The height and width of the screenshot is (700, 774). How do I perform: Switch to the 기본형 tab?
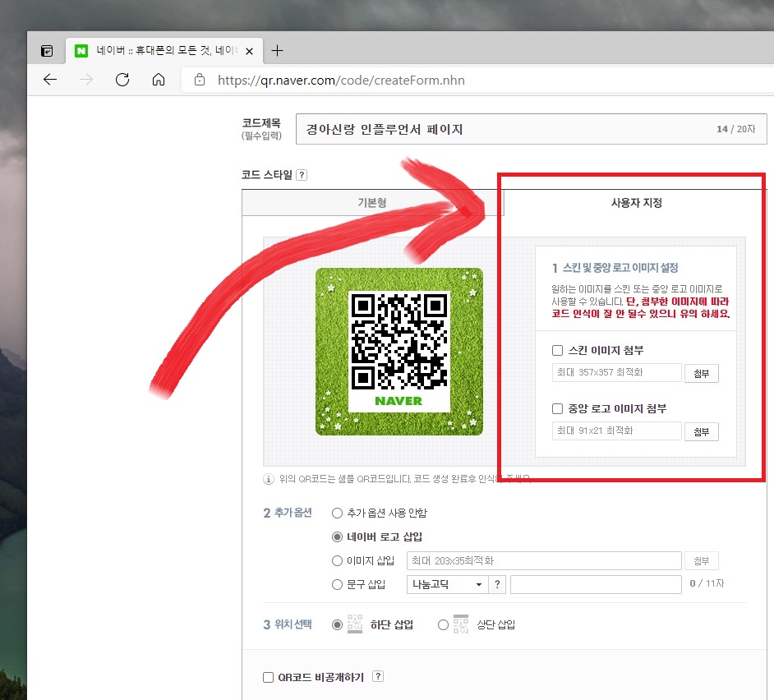[x=372, y=202]
